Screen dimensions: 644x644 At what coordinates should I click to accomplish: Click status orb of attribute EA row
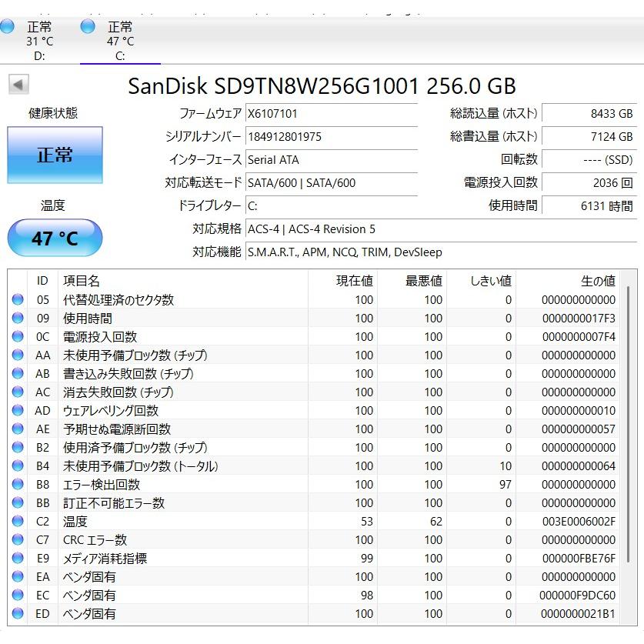18,576
